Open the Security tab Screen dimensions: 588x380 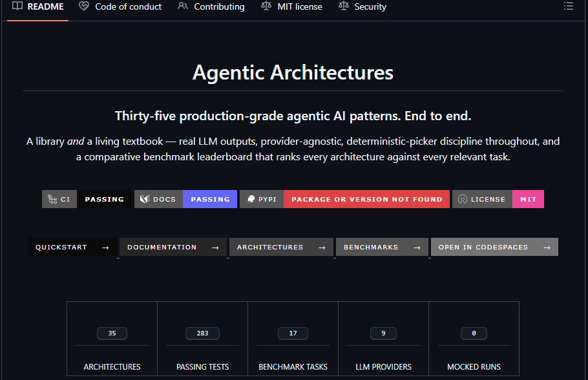(x=362, y=6)
